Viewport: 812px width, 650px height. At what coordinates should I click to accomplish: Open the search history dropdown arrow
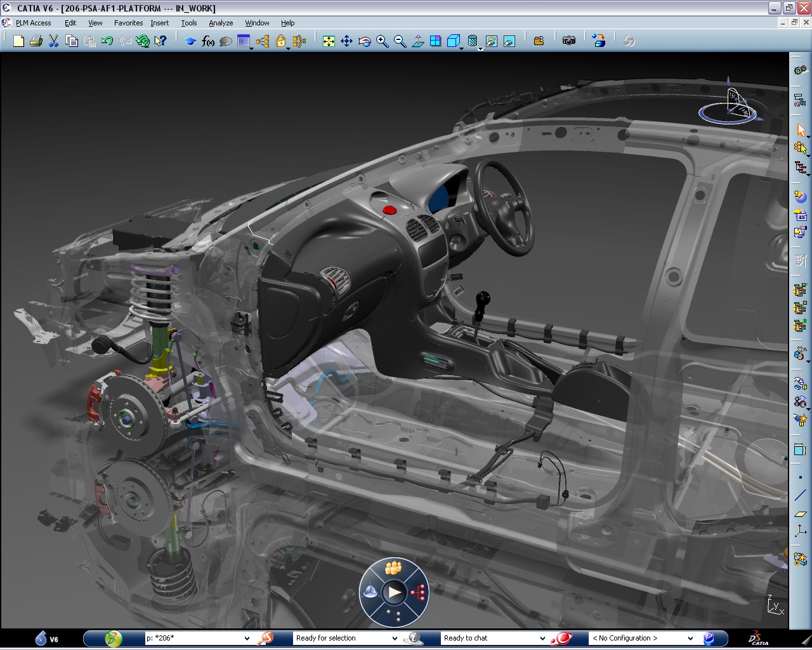click(247, 638)
